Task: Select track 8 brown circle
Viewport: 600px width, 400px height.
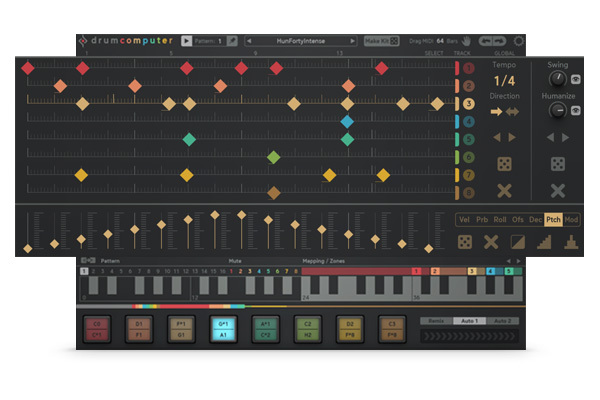Action: pos(469,193)
